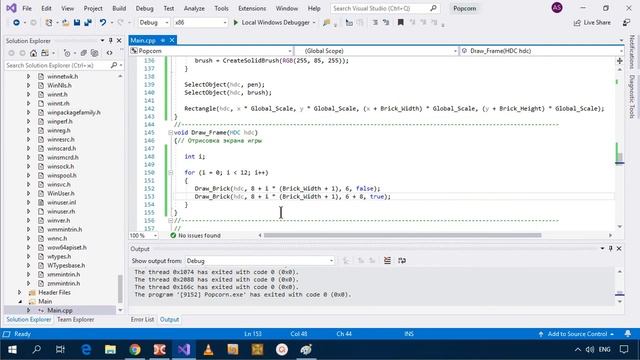Click Clear All icon in Output panel

coord(387,260)
